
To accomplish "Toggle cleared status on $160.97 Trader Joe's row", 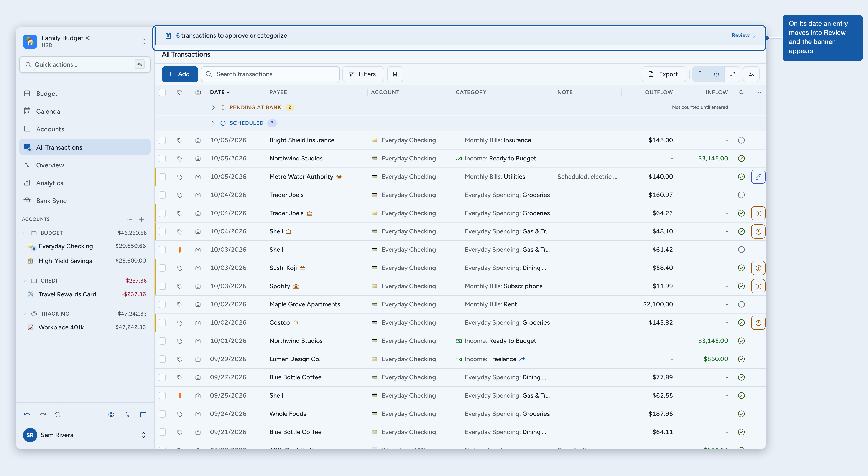I will tap(741, 195).
